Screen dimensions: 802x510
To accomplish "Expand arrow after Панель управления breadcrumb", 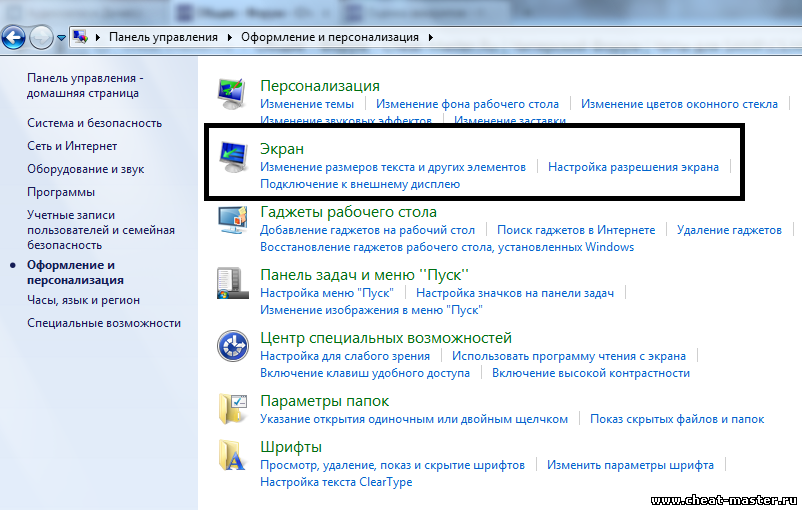I will (x=229, y=37).
